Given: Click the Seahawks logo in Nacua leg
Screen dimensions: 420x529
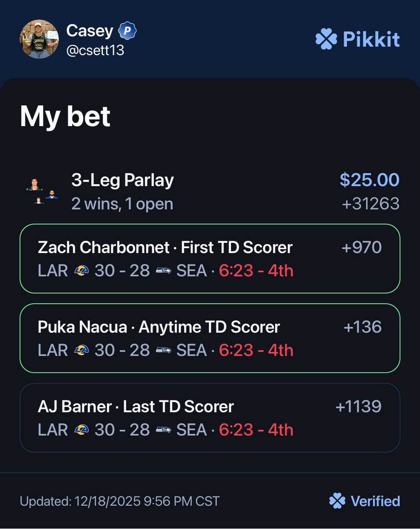Looking at the screenshot, I should 164,350.
